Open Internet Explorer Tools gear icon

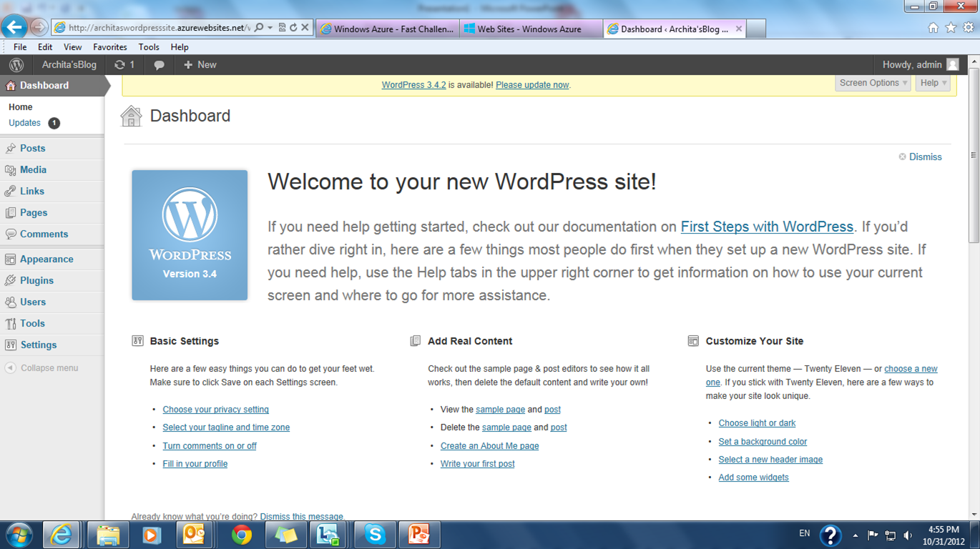969,28
